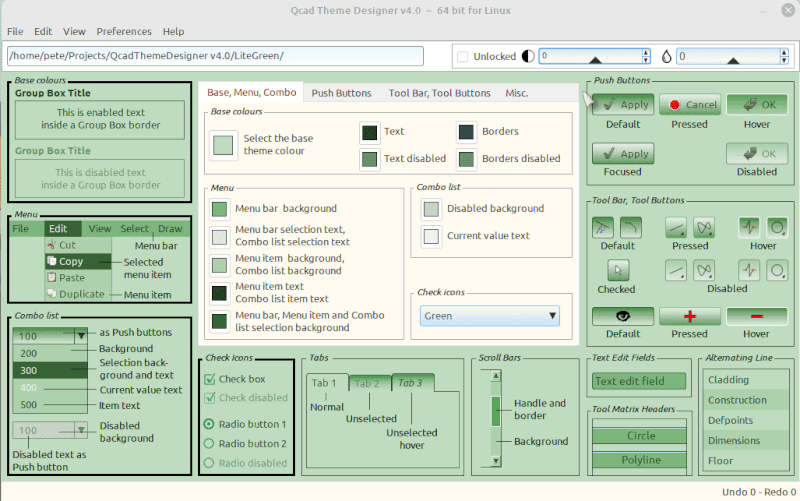Image resolution: width=800 pixels, height=501 pixels.
Task: Click the base theme colour swatch
Action: (x=222, y=144)
